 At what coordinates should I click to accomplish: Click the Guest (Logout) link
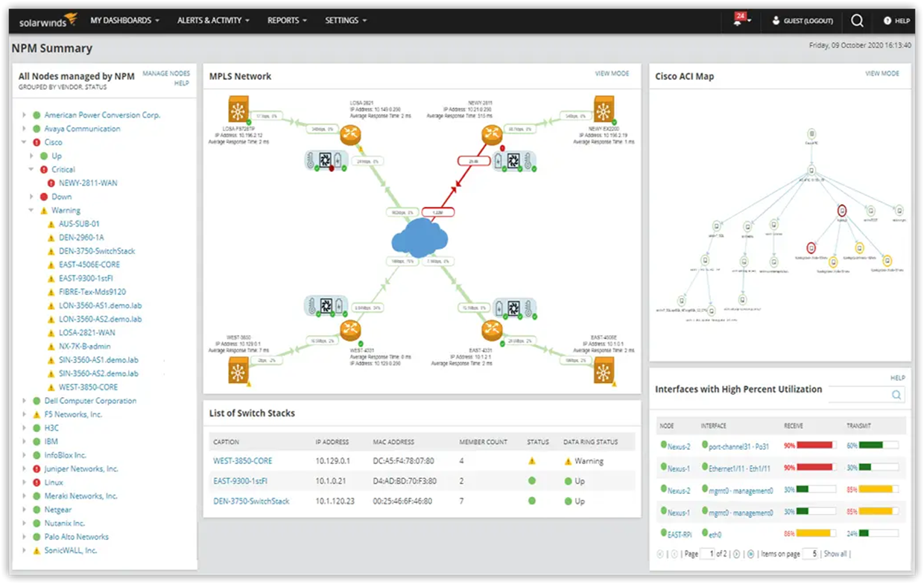click(x=808, y=21)
